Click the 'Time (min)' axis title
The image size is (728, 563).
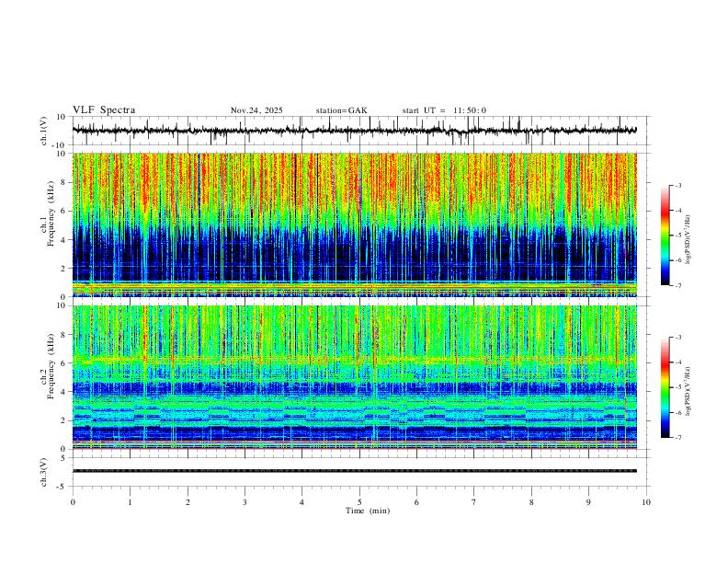pos(368,511)
